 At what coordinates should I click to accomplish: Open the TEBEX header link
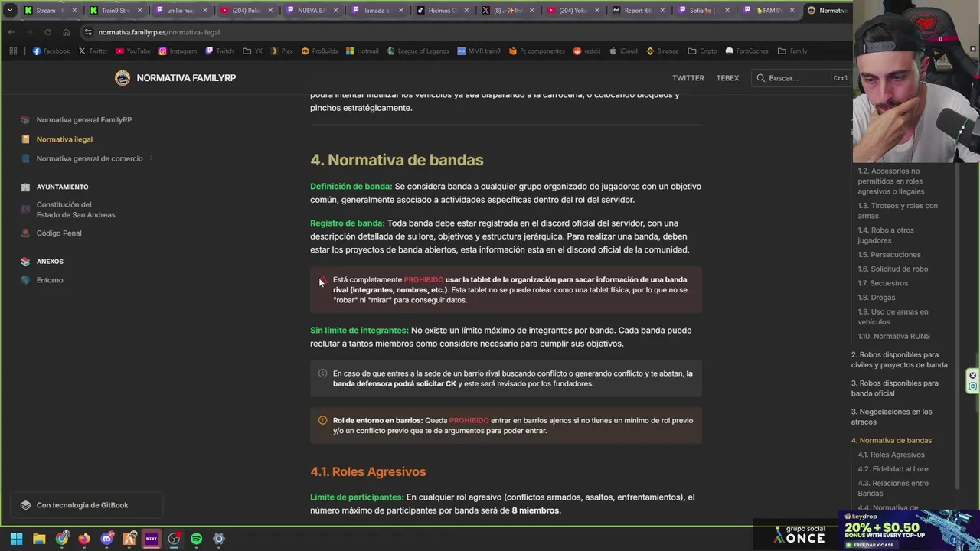coord(727,78)
